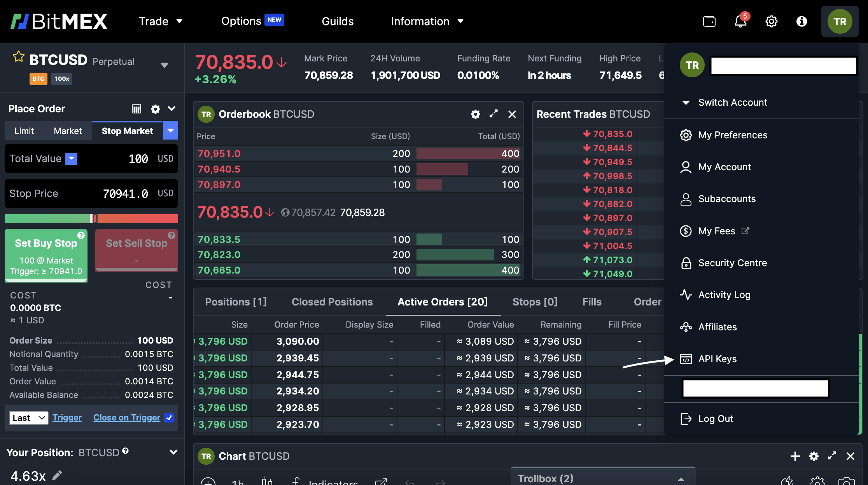Switch to Positions [1] tab

coord(236,302)
